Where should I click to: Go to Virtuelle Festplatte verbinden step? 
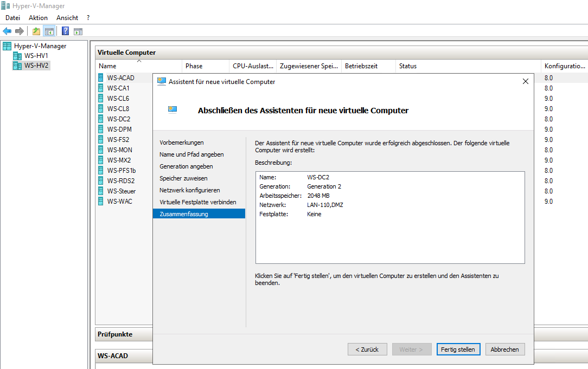(198, 202)
